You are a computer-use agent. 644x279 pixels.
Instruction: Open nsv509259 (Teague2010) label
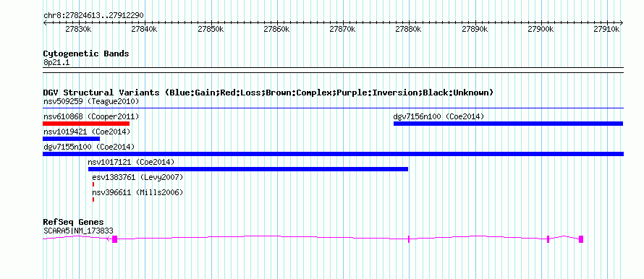[91, 101]
